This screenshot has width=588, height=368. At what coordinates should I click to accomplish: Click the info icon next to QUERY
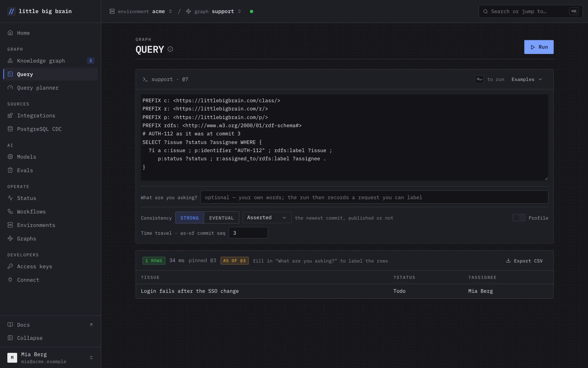pyautogui.click(x=170, y=49)
